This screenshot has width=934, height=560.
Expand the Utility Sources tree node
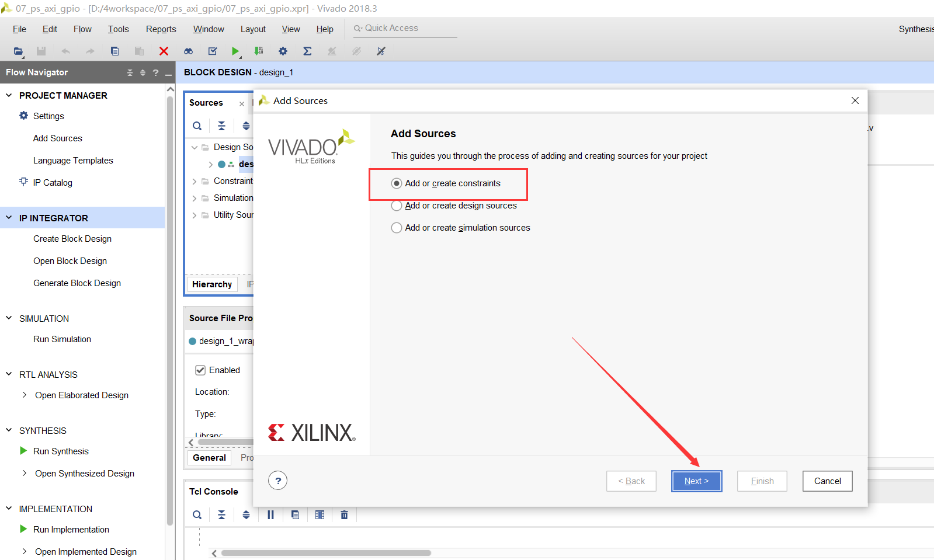coord(195,215)
